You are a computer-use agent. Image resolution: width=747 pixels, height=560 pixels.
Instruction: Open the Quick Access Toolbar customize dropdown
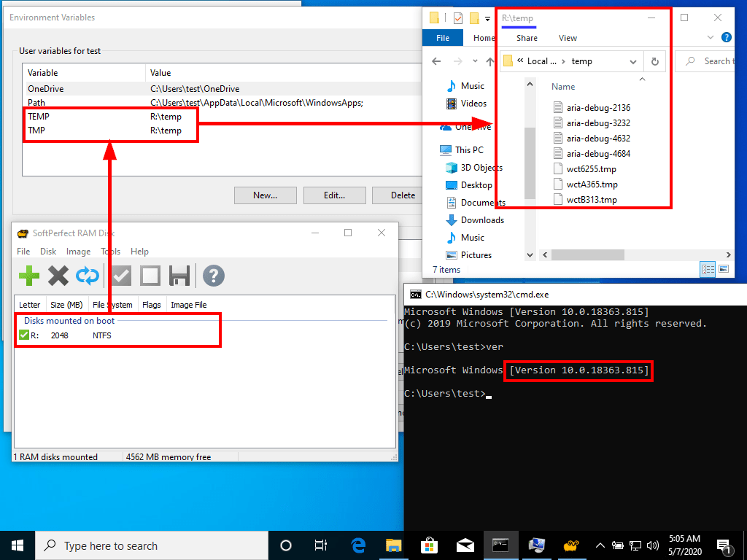(x=487, y=18)
